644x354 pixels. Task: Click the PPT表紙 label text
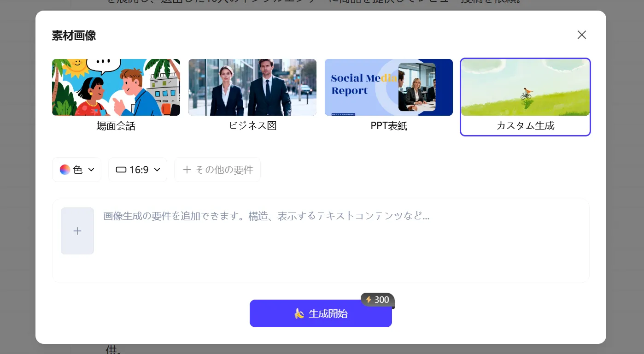click(x=389, y=126)
